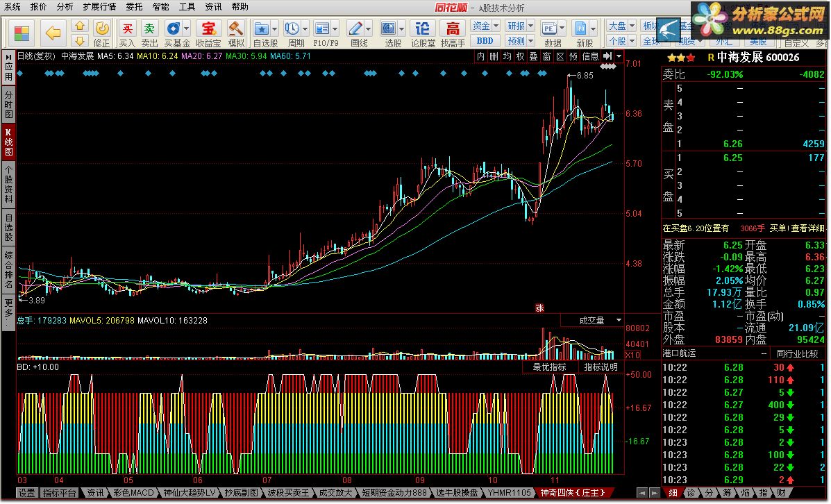
Task: Toggle the 预 forecast option
Action: 573,56
